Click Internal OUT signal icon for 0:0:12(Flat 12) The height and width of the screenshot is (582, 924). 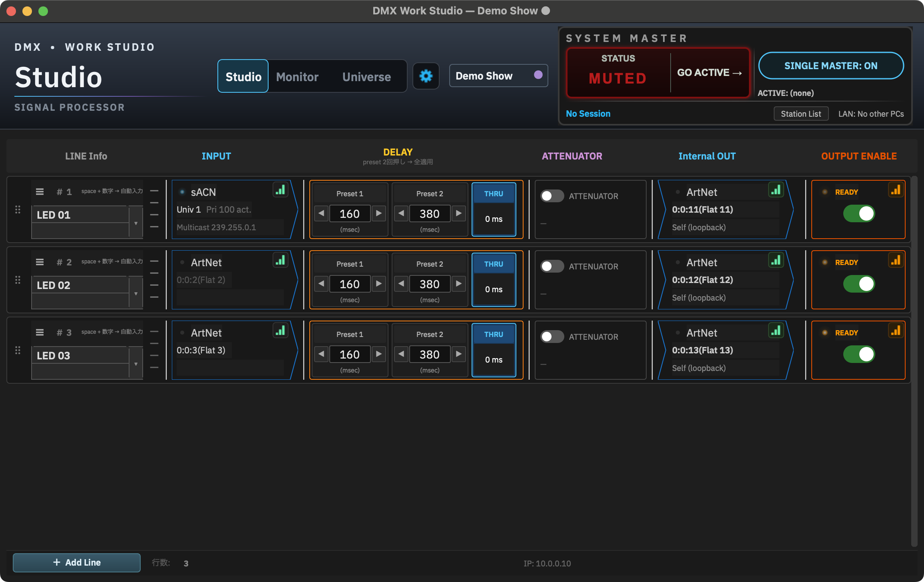(x=776, y=260)
